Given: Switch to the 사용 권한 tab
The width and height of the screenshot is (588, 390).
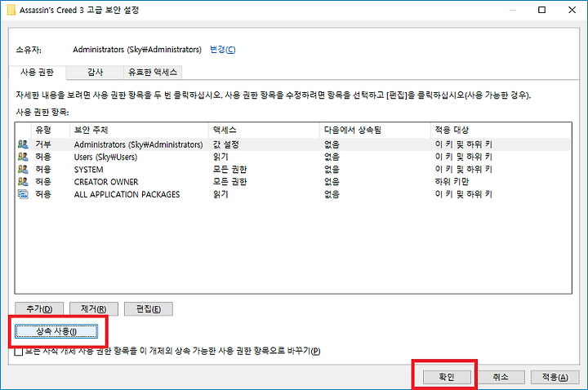Looking at the screenshot, I should [37, 73].
